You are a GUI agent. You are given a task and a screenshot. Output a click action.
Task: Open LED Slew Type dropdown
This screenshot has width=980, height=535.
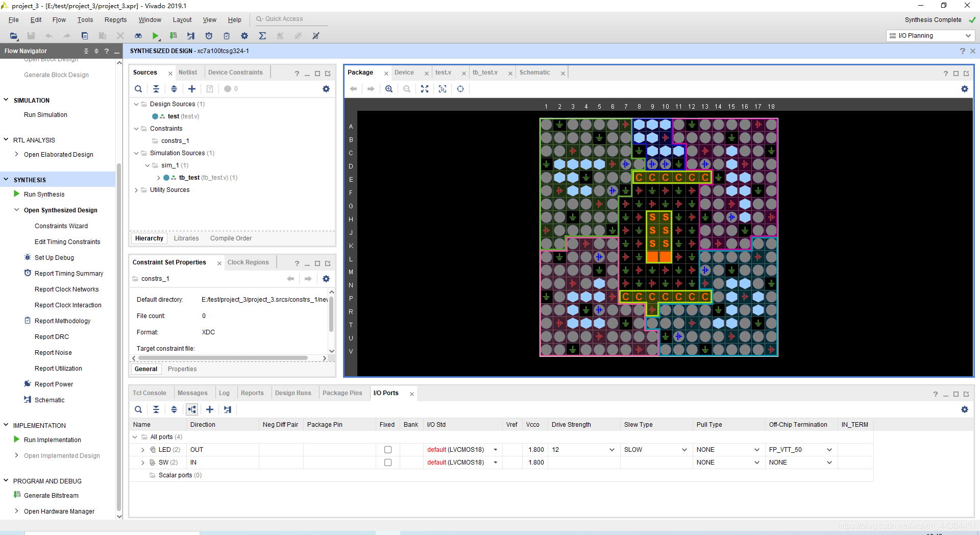[x=684, y=450]
